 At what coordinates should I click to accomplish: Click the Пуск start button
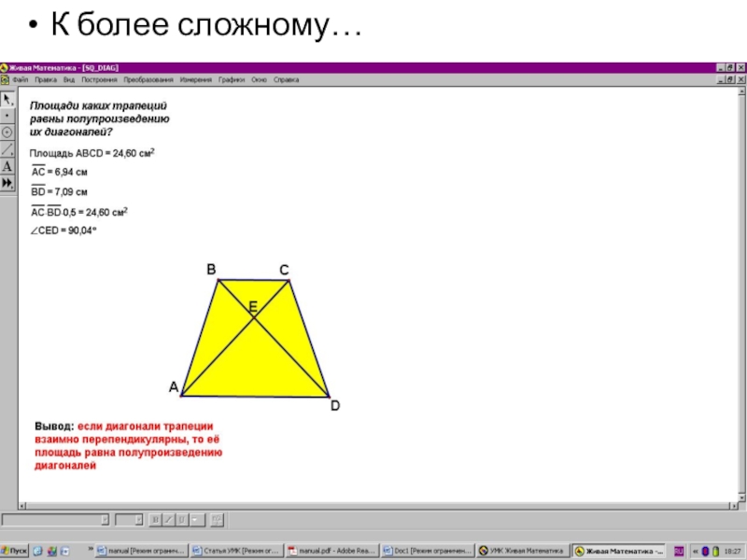click(16, 552)
